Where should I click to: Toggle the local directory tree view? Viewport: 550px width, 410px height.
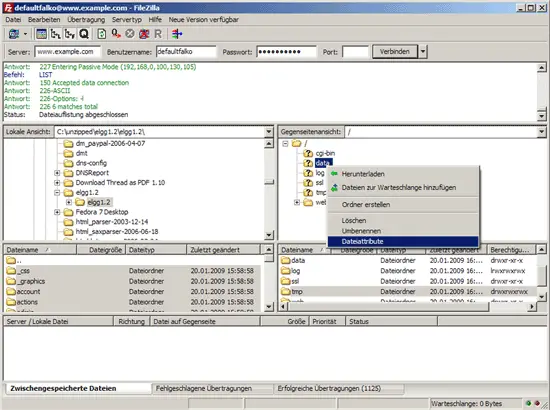pos(55,34)
